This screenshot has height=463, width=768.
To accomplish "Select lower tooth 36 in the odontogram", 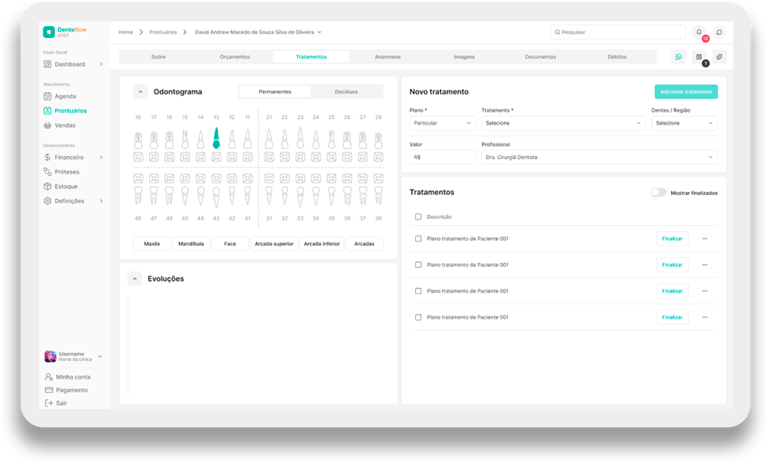I will click(347, 195).
